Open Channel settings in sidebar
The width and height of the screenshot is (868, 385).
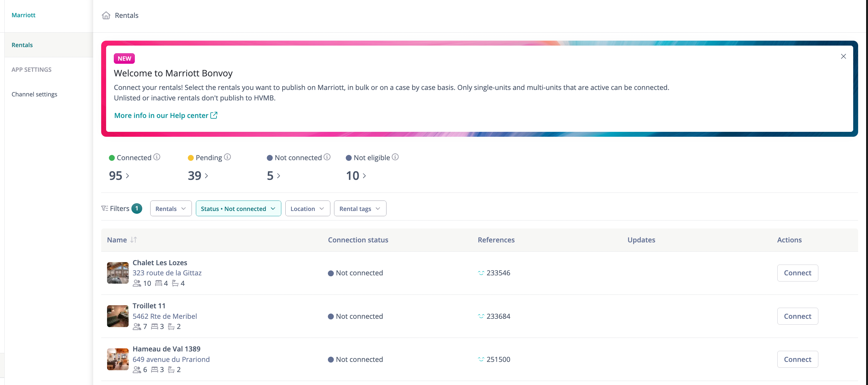34,94
